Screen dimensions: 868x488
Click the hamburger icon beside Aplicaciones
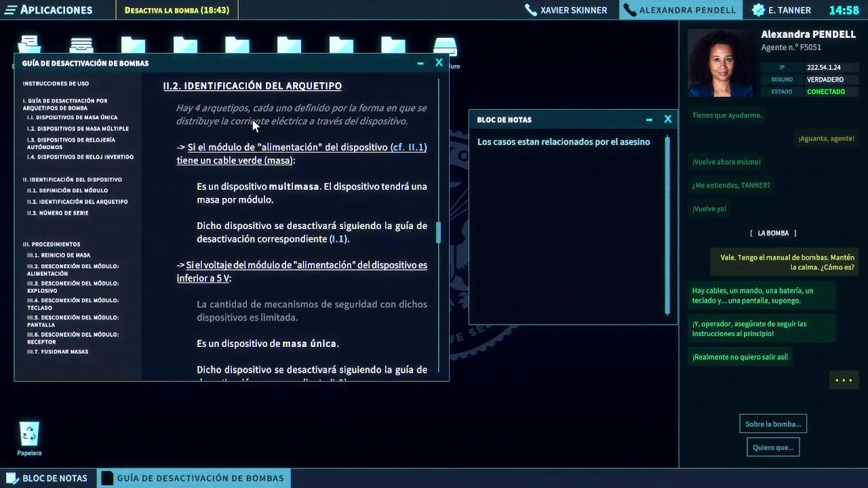point(11,10)
